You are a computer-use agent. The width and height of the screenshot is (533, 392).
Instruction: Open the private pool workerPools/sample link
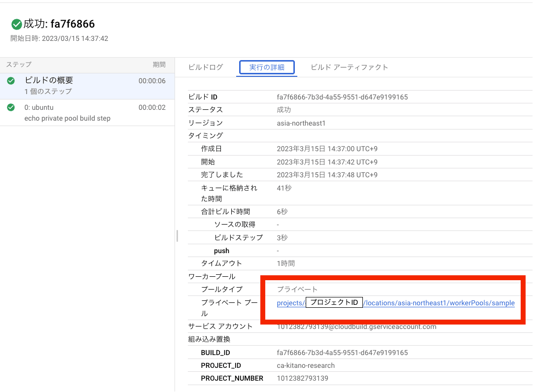(x=395, y=303)
